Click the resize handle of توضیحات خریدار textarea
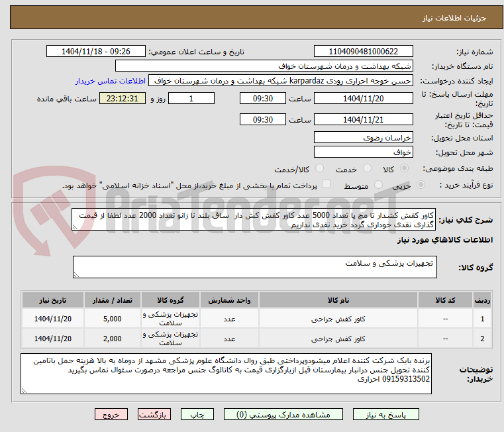This screenshot has height=432, width=504. tap(24, 391)
